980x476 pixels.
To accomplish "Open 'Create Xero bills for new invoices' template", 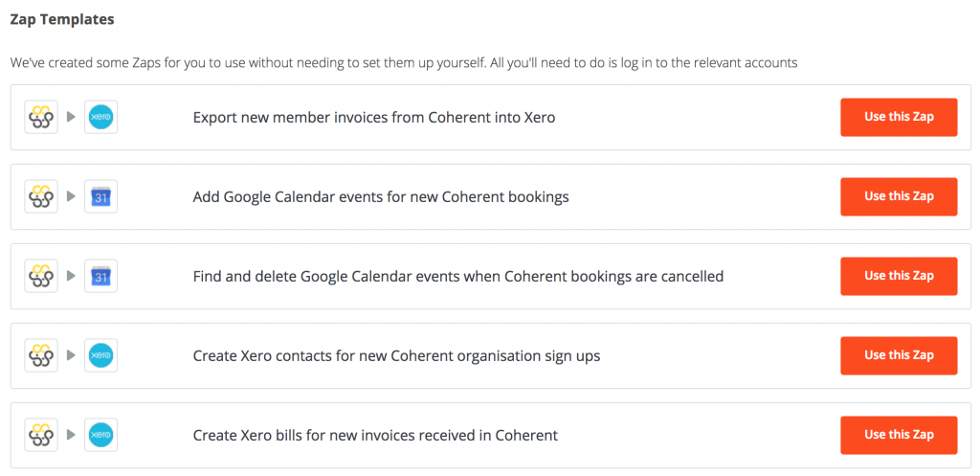I will pos(375,436).
